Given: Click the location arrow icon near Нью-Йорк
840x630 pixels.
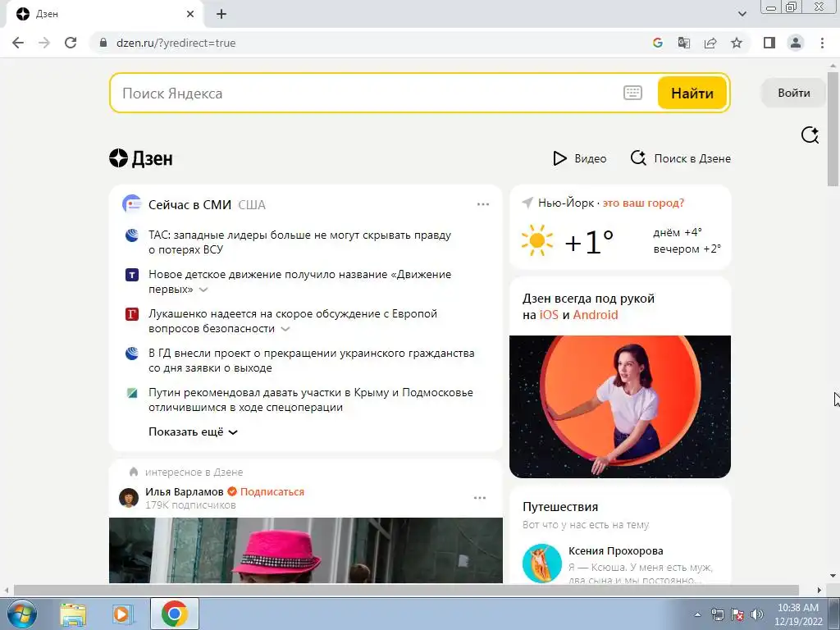Looking at the screenshot, I should [527, 203].
